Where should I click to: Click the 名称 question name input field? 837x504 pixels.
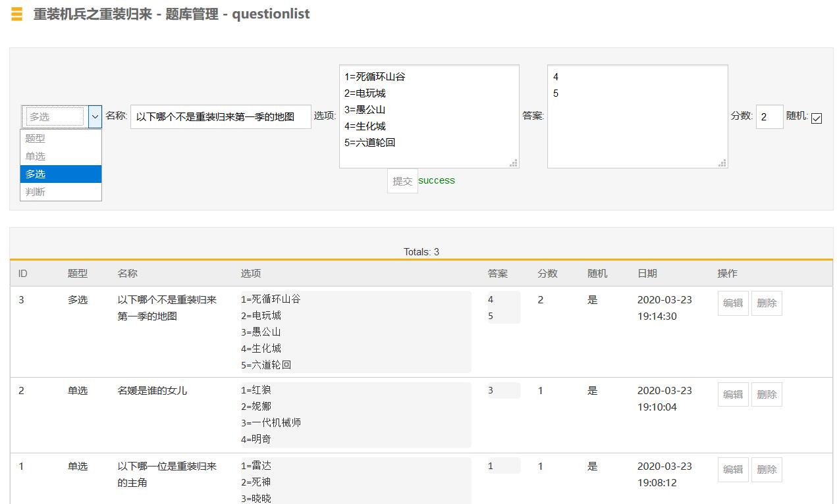221,117
